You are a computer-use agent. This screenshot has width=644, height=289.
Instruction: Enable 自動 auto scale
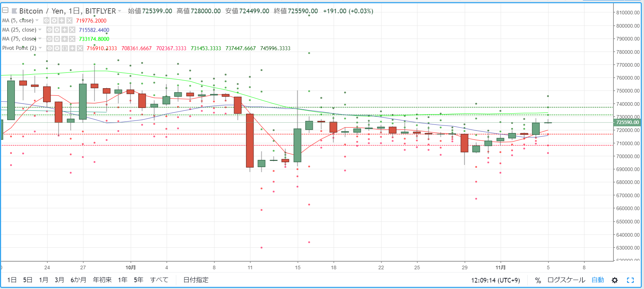[x=598, y=280]
